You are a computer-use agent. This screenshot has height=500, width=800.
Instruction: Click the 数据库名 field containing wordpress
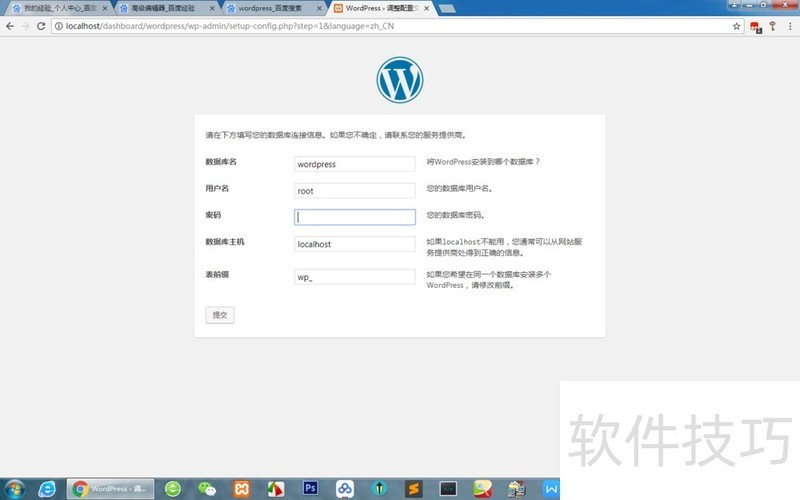click(355, 164)
